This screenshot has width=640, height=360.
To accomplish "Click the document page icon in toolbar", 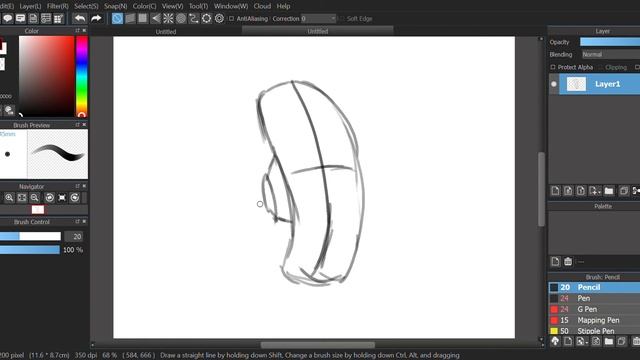I will (33, 18).
